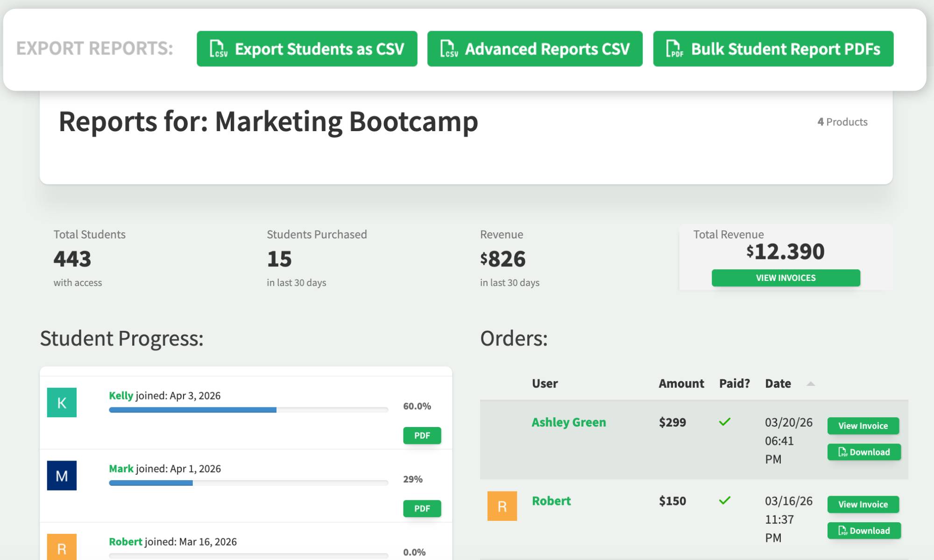
Task: Download Robert's $150 invoice
Action: pyautogui.click(x=864, y=531)
